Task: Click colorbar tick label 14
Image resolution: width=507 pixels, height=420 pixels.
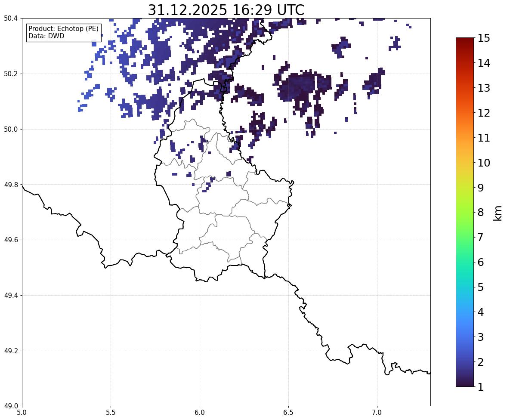Action: 484,63
